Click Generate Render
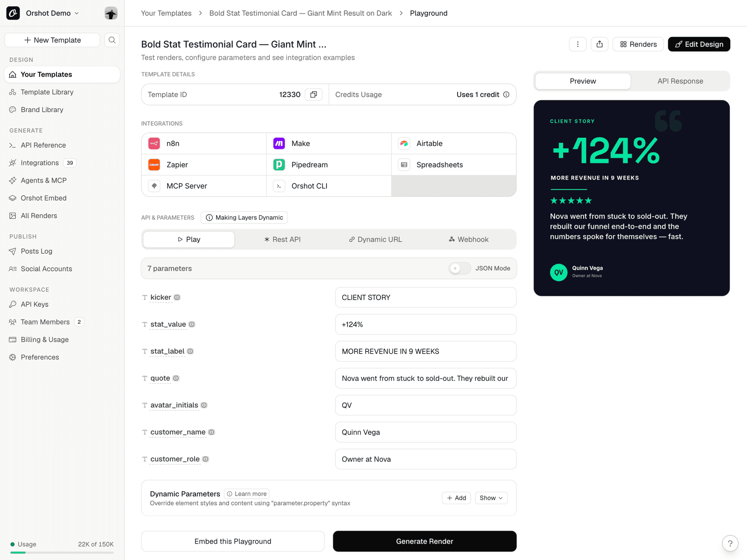 point(424,541)
